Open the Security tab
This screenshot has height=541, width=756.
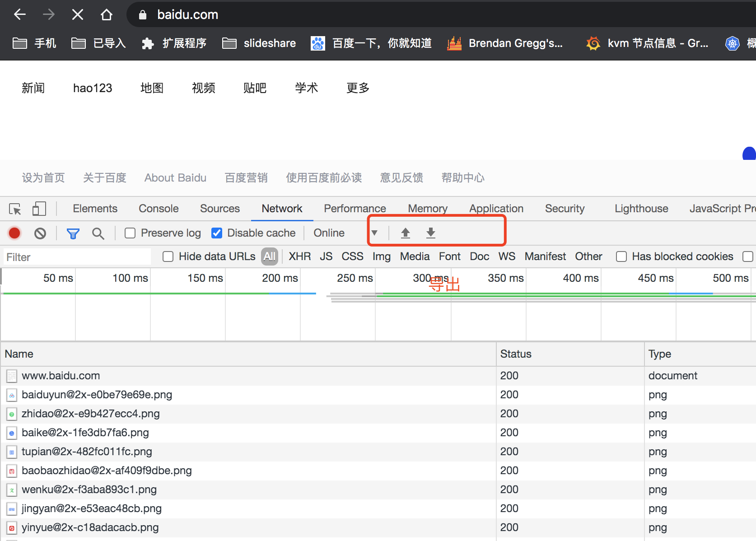click(x=565, y=209)
